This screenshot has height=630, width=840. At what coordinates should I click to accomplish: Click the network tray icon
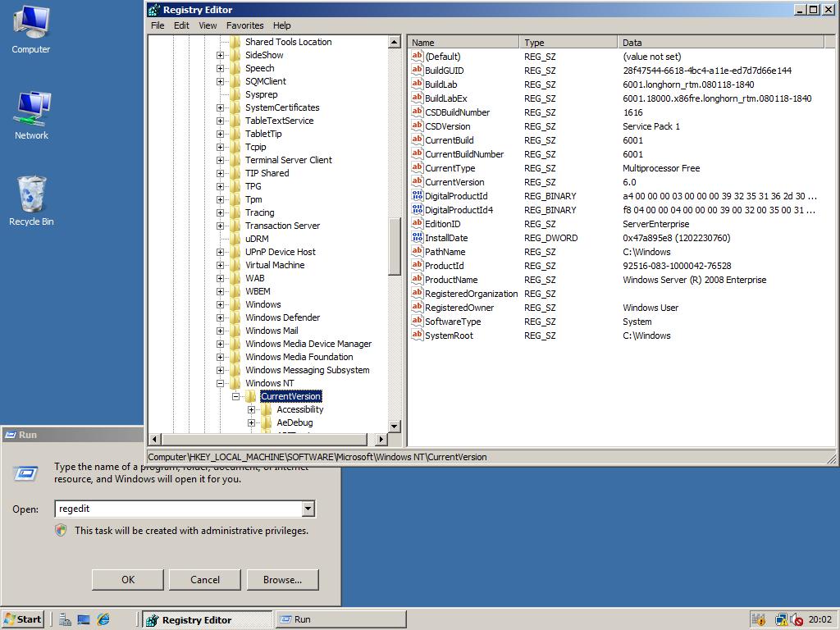pyautogui.click(x=781, y=620)
